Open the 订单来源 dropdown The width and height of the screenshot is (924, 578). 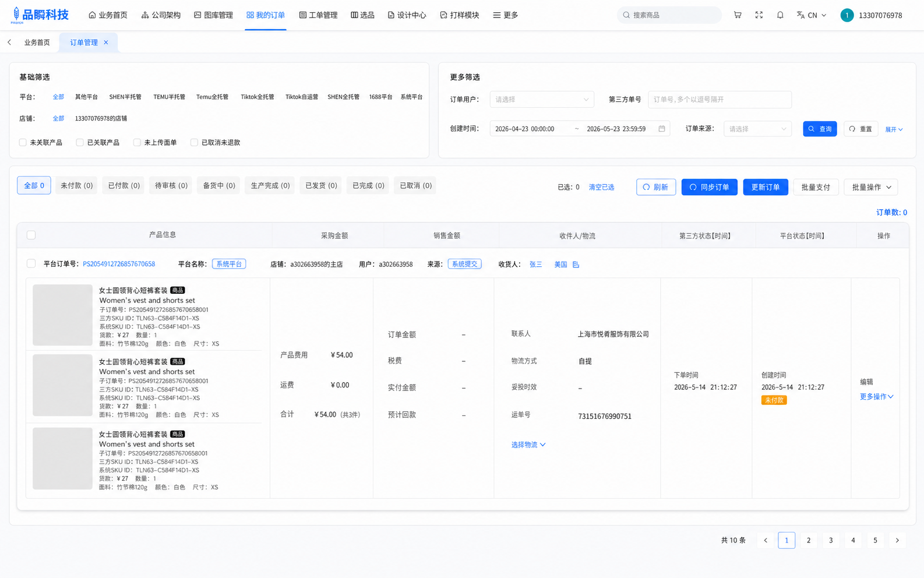pyautogui.click(x=757, y=129)
